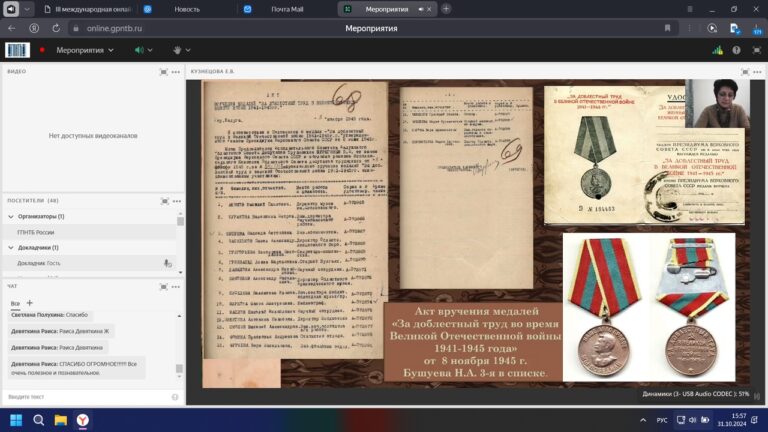Maximize the Видео panel
768x432 pixels.
(163, 72)
